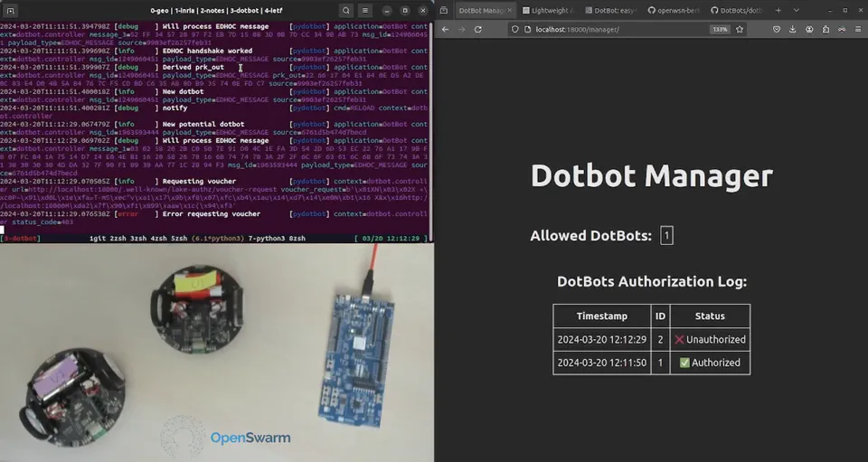
Task: Click the 2zsh window in tmux status bar
Action: point(118,239)
